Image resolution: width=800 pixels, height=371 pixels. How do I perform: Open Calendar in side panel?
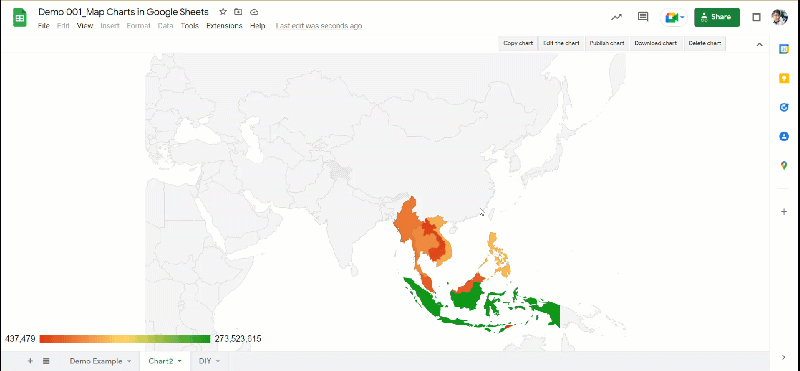coord(784,48)
